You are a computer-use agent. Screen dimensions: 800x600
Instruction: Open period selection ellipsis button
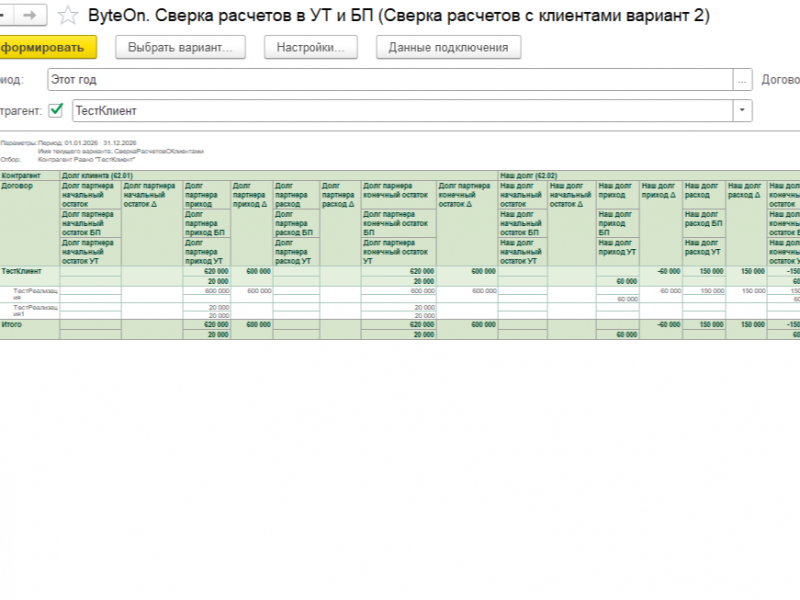pos(742,80)
